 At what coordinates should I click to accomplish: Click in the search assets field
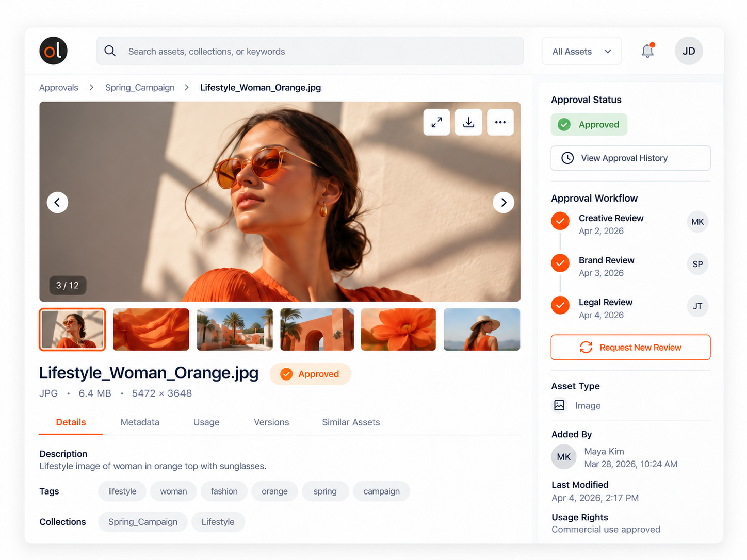(310, 51)
